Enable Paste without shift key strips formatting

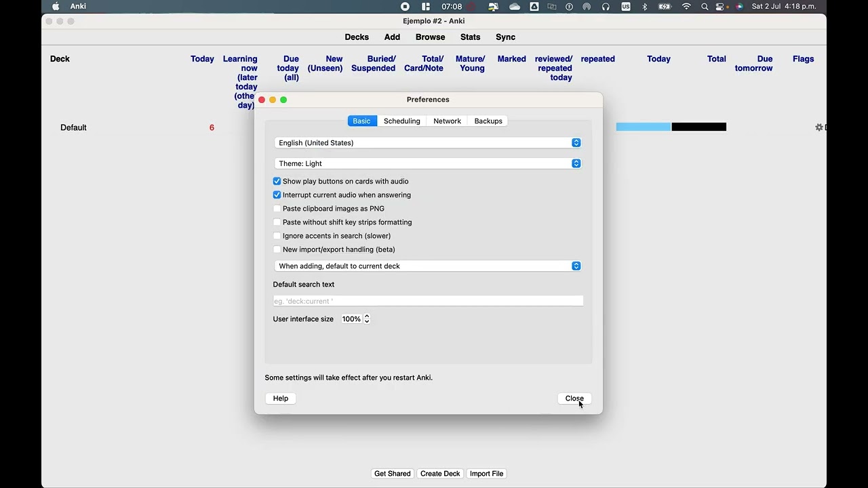click(x=277, y=222)
